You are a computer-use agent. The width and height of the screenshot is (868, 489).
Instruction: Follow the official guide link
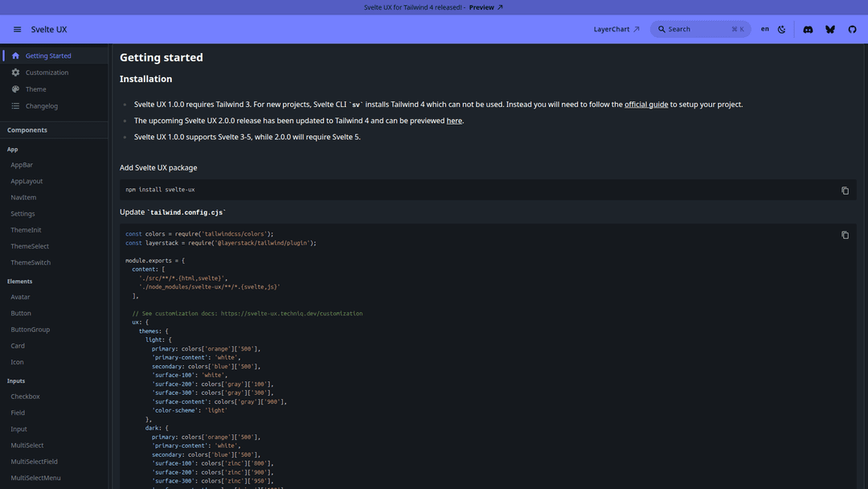pos(646,105)
